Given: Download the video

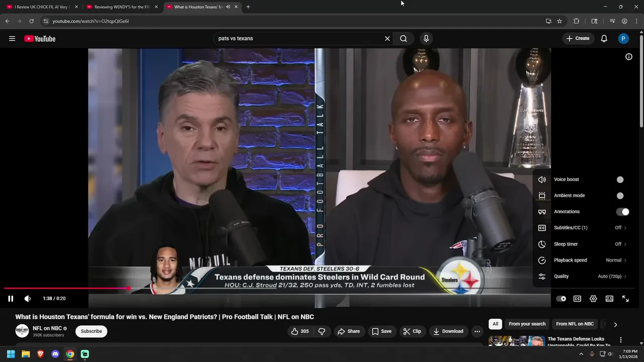Looking at the screenshot, I should (x=448, y=331).
